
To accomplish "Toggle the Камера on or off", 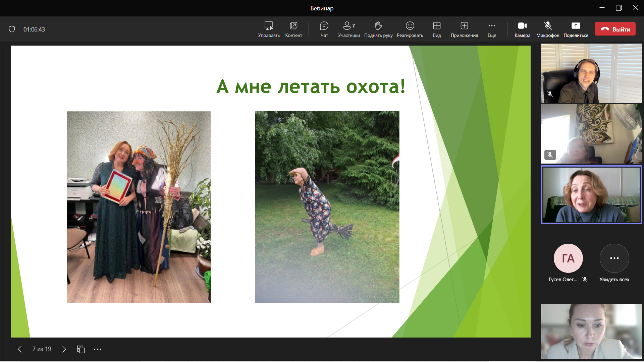I will 522,29.
